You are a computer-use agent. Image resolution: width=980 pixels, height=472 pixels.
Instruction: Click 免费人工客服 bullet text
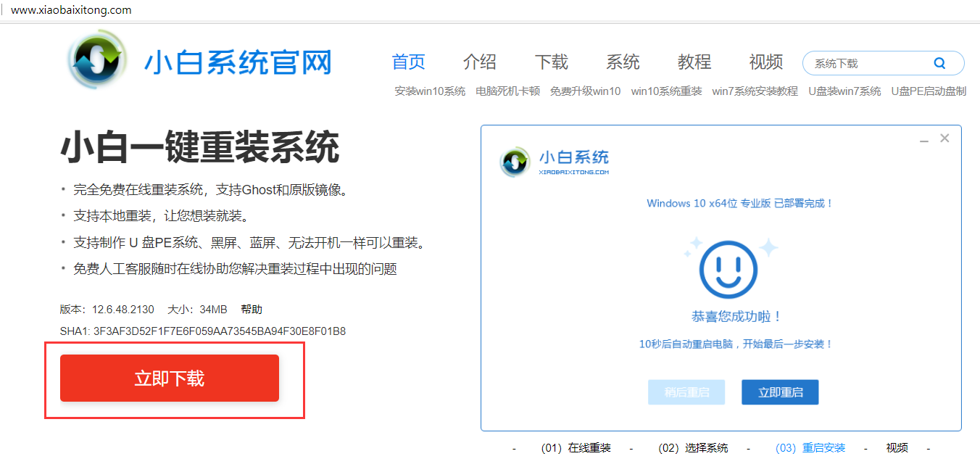pos(235,269)
